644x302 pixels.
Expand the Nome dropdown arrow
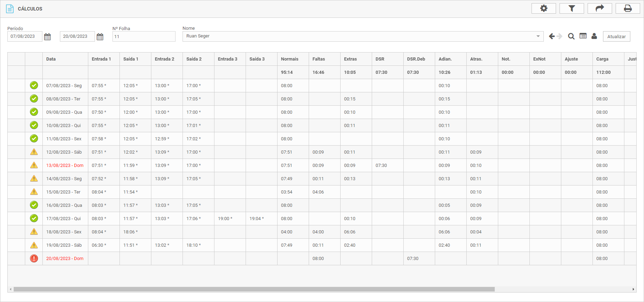[x=538, y=36]
